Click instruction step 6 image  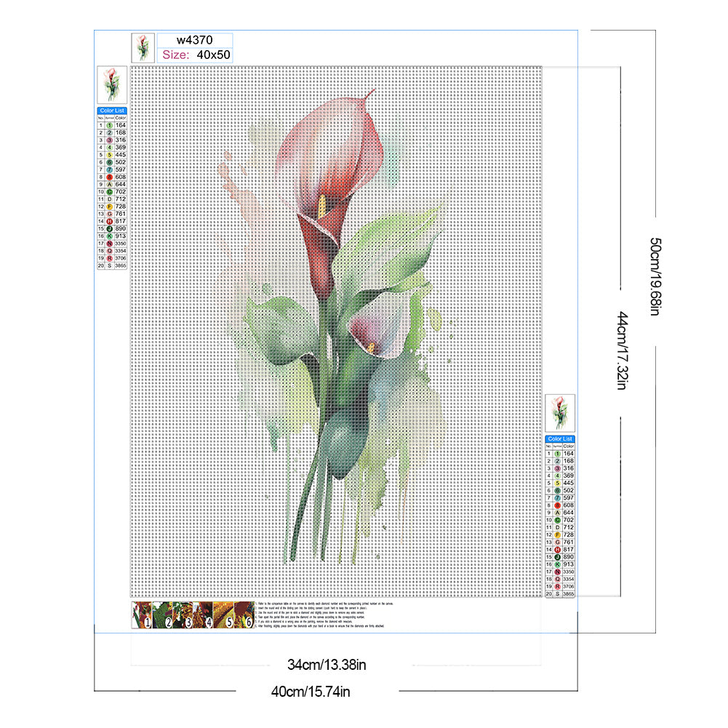coord(243,615)
